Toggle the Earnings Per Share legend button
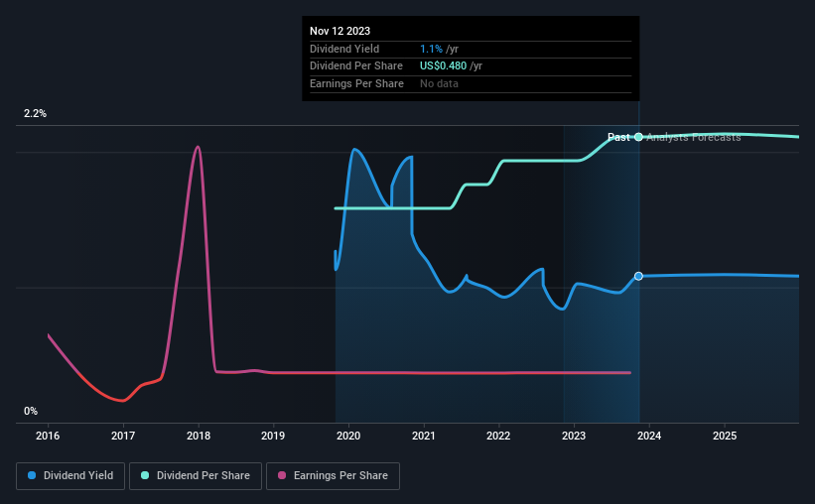Screen dimensions: 815x504 333,476
